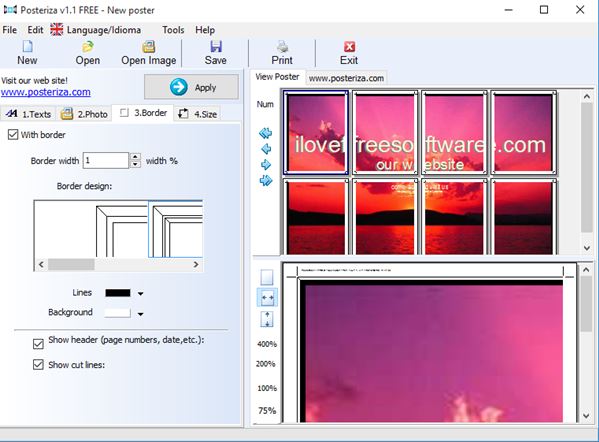Select the 3.Border tab
Image resolution: width=599 pixels, height=442 pixels.
pos(143,113)
